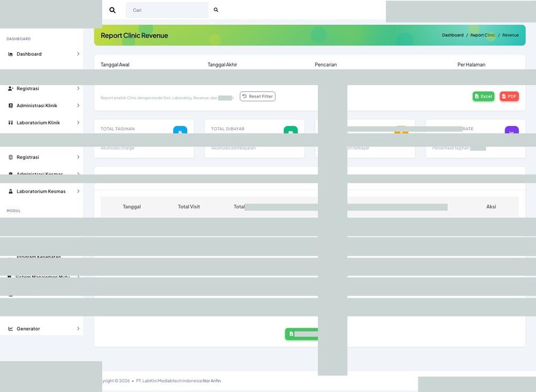The image size is (536, 392).
Task: Click the Tanggal Awal label
Action: click(x=115, y=65)
